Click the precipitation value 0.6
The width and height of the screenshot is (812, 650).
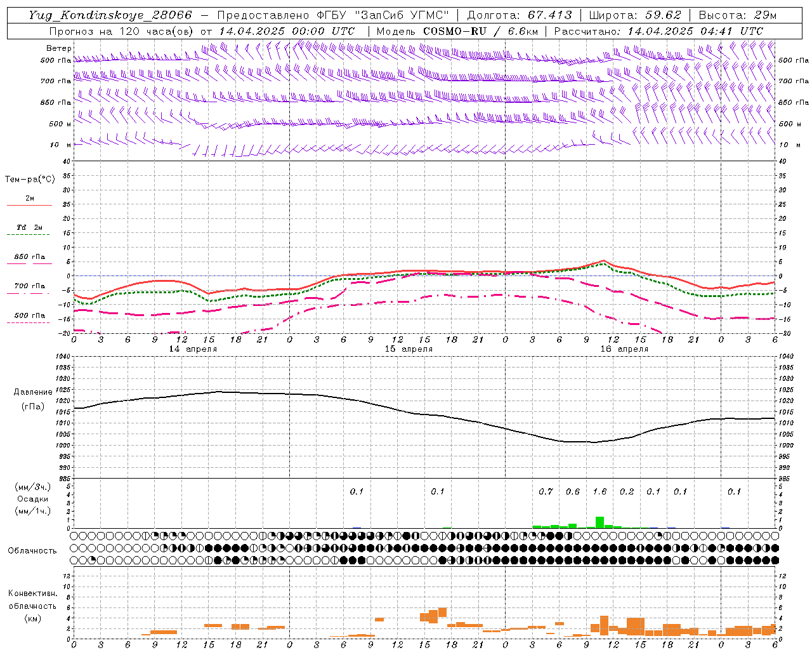tap(572, 491)
